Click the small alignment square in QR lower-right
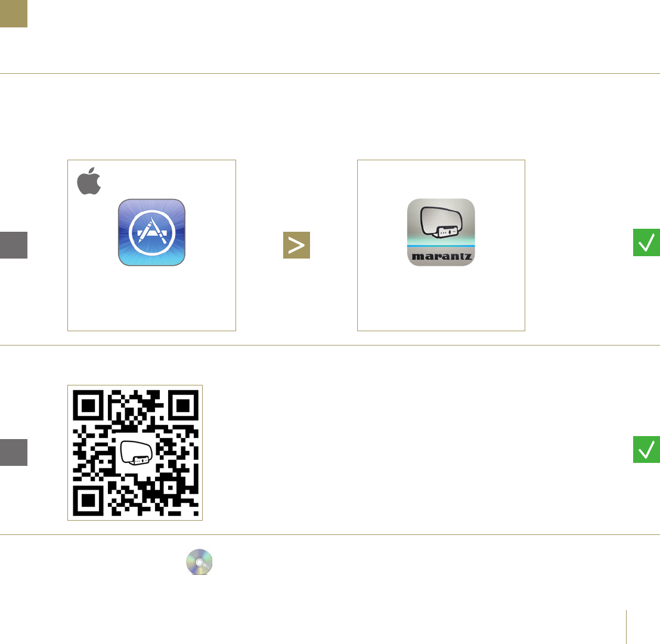 (170, 487)
